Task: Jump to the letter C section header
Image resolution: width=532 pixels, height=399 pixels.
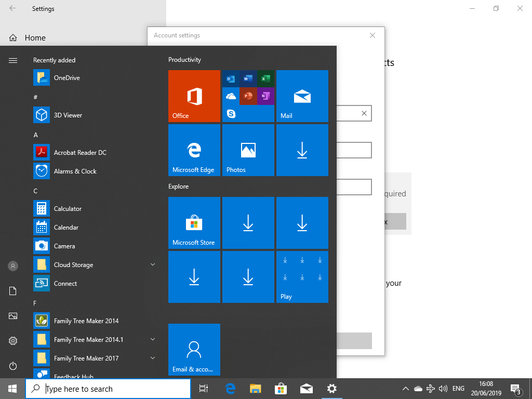Action: tap(35, 191)
